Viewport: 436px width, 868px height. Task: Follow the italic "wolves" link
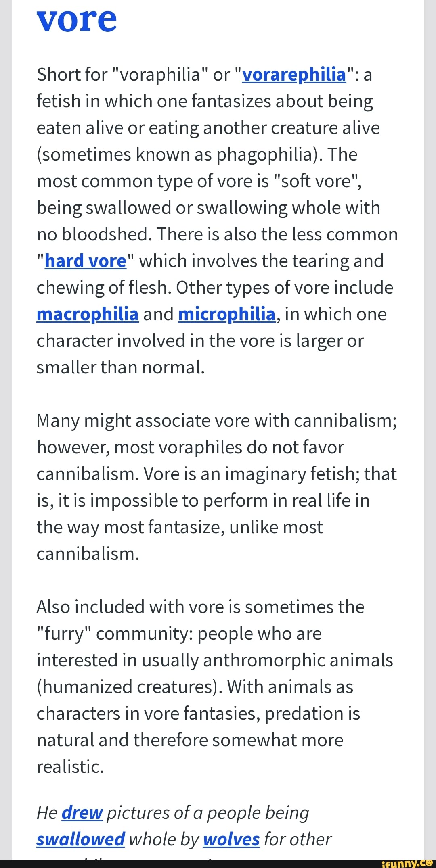click(231, 839)
